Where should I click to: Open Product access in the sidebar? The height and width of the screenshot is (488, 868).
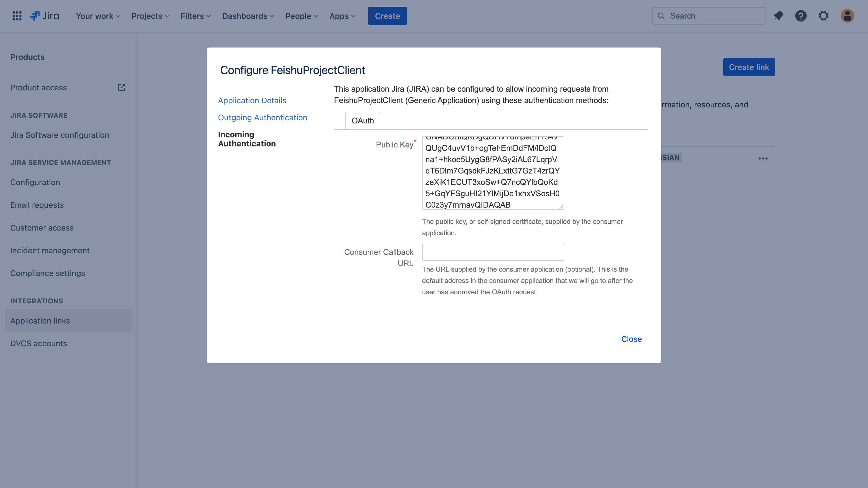[38, 88]
